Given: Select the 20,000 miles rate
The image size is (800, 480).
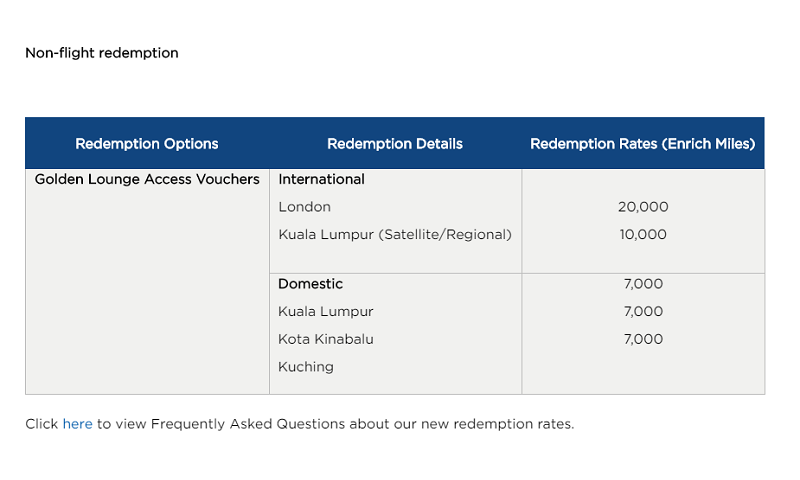Looking at the screenshot, I should [643, 207].
